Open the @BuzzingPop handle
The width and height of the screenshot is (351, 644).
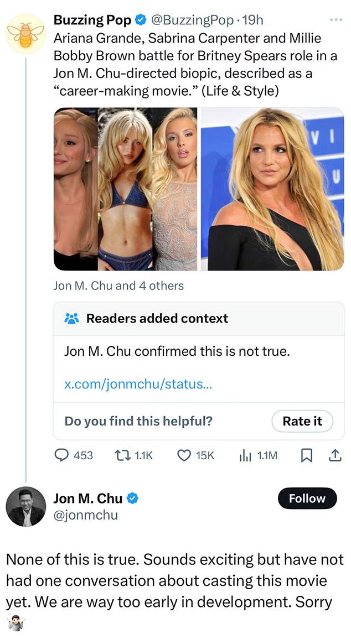point(192,20)
